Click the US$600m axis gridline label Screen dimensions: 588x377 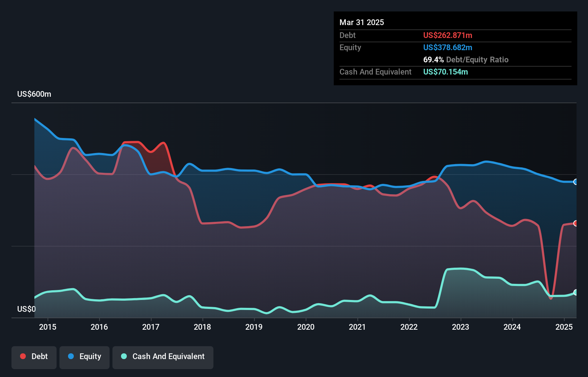[x=34, y=94]
